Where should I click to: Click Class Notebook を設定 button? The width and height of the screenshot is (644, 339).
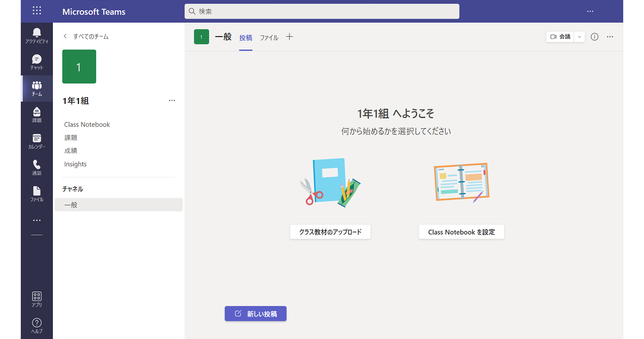tap(462, 232)
